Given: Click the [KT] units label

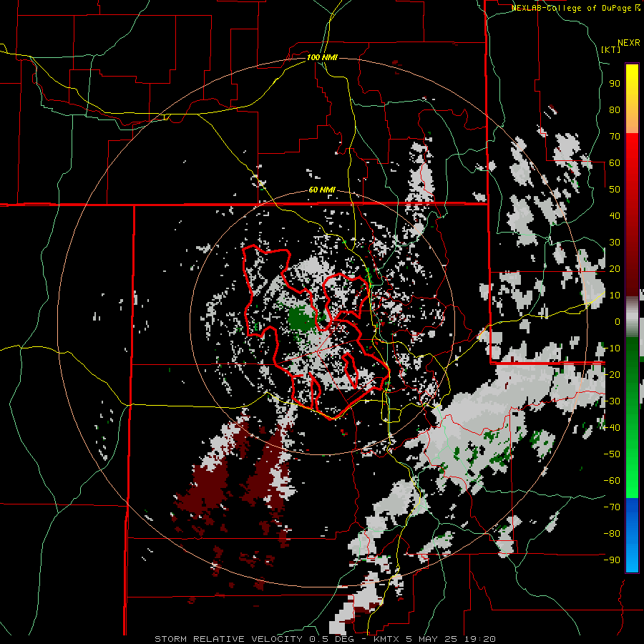Looking at the screenshot, I should (610, 49).
